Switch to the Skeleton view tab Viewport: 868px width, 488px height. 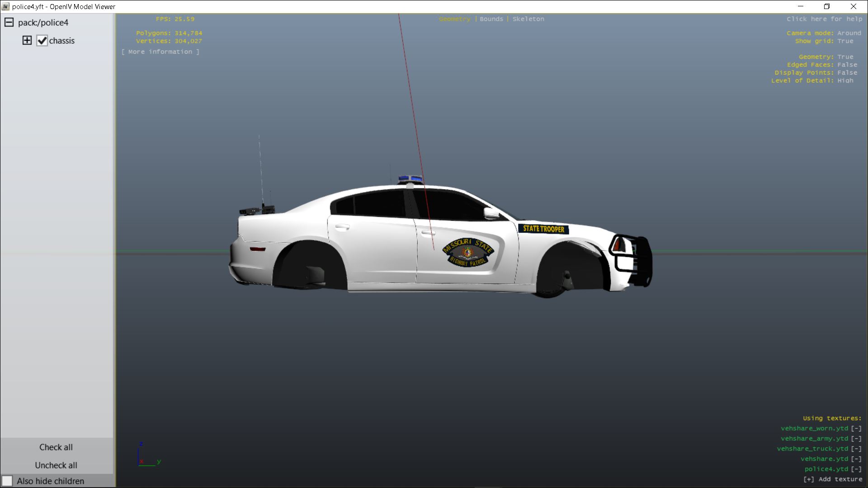[x=528, y=19]
